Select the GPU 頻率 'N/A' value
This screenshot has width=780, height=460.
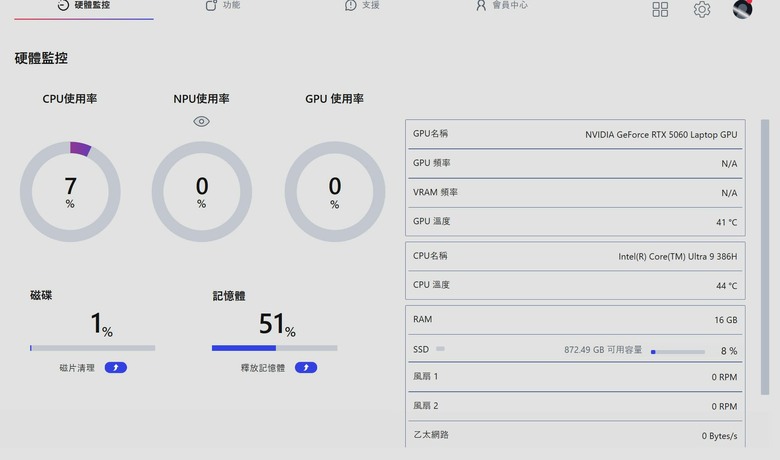[729, 164]
